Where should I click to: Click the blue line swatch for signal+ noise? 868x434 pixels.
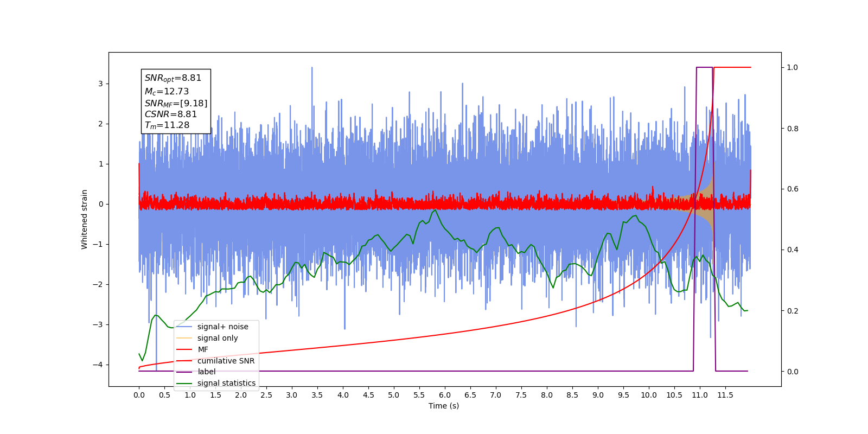(184, 327)
